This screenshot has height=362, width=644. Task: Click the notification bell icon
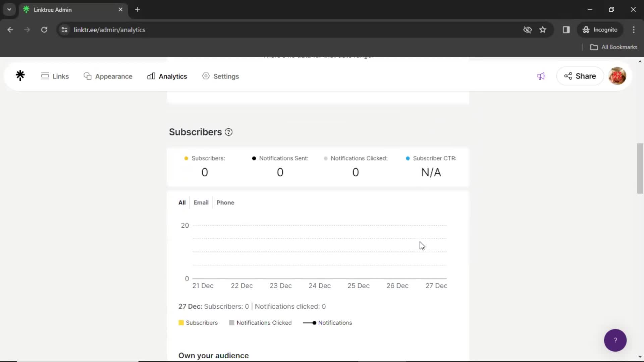coord(541,76)
